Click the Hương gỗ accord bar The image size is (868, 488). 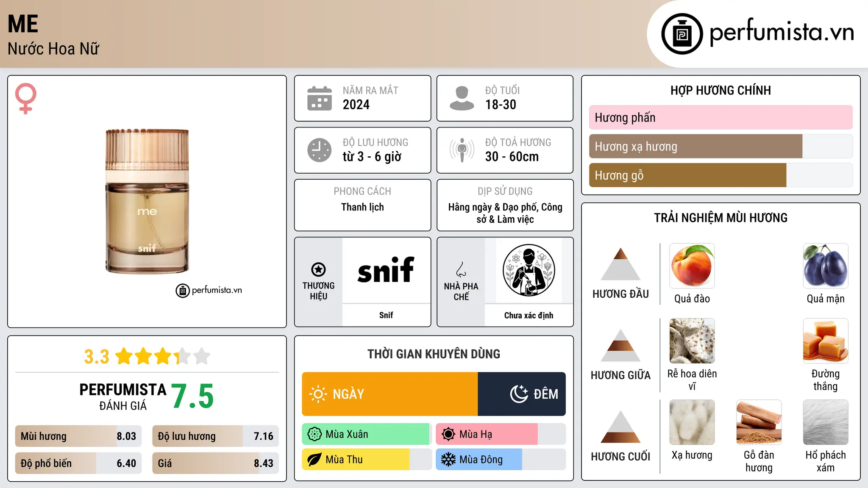click(x=721, y=175)
